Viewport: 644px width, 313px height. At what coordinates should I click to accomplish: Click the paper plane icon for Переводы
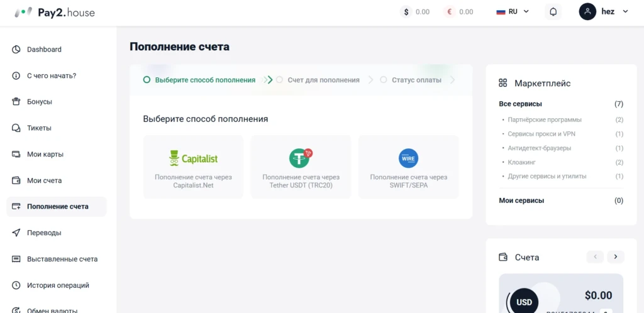pyautogui.click(x=16, y=233)
